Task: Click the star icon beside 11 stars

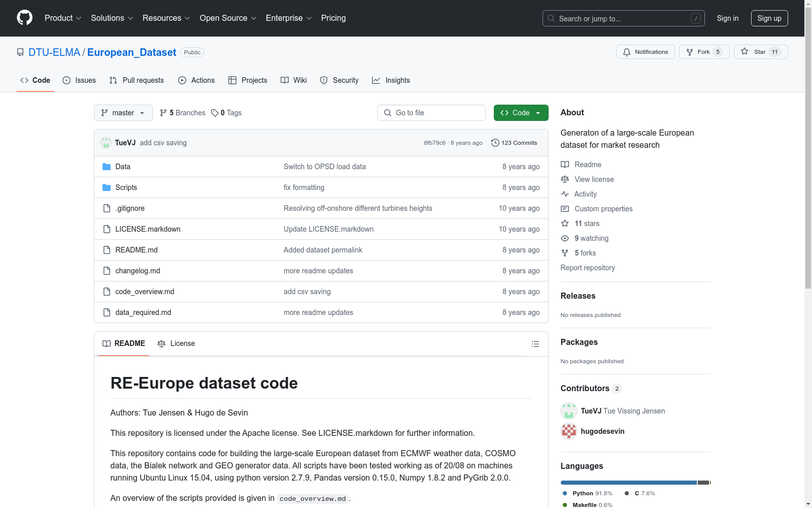Action: 565,224
